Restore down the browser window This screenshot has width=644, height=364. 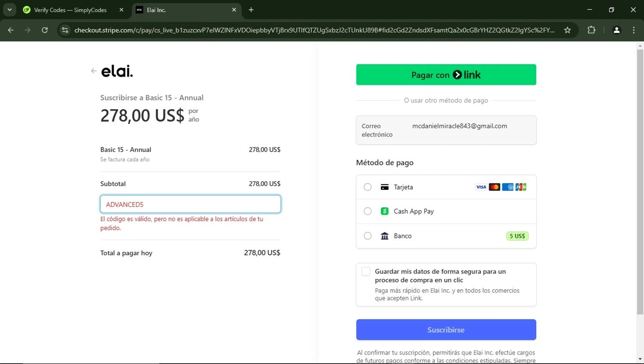(x=611, y=9)
